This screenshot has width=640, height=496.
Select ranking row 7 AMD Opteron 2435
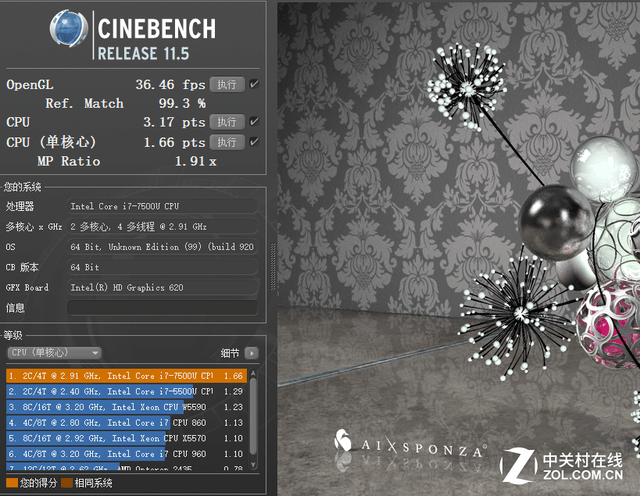point(127,466)
